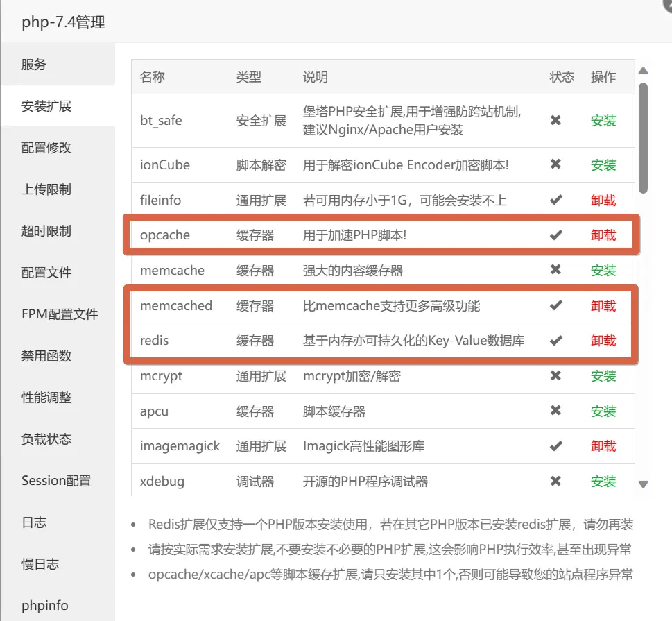Click description 强大的内容缓存器
This screenshot has height=621, width=672.
tap(353, 270)
